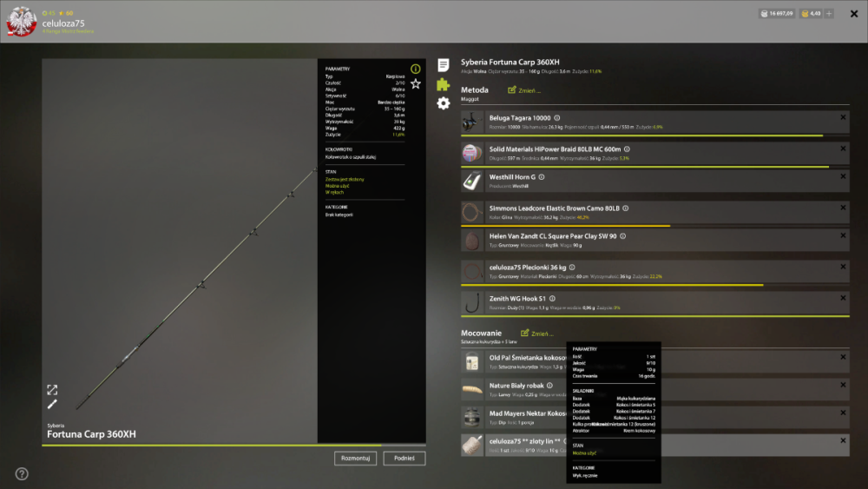
Task: Click info icon next to Beluga Tagara 10000
Action: click(x=557, y=118)
